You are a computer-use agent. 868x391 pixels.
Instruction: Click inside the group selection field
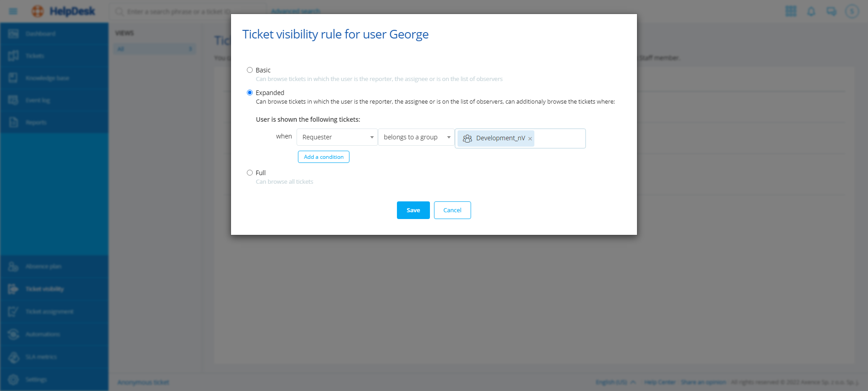560,138
